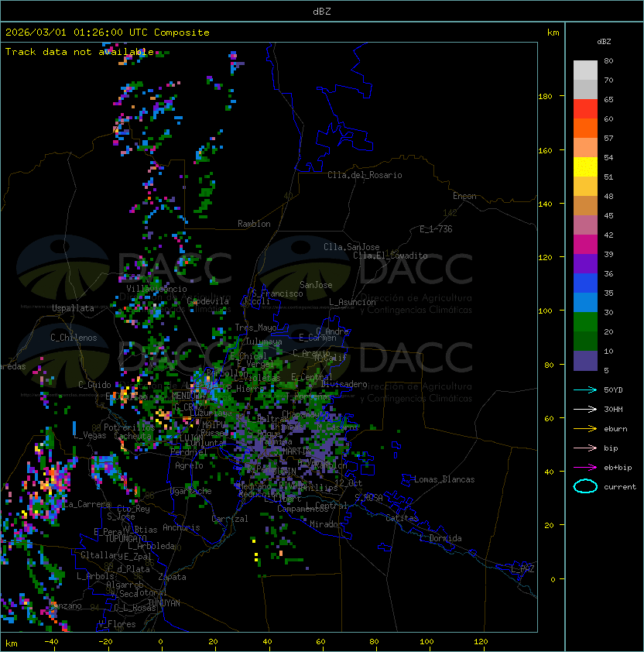This screenshot has height=652, width=644.
Task: Click the timestamp 2026/03/01 01:26:00 UTC Composite
Action: tap(108, 33)
